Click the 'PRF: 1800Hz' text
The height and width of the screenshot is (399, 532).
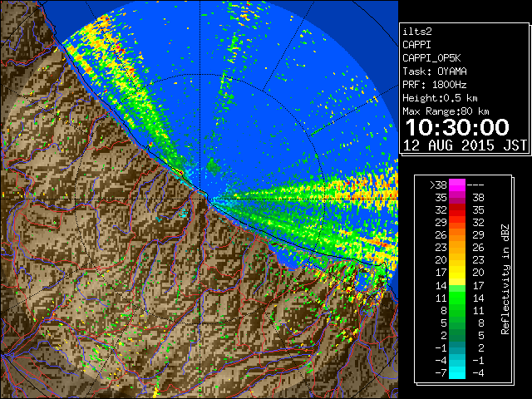click(x=435, y=85)
